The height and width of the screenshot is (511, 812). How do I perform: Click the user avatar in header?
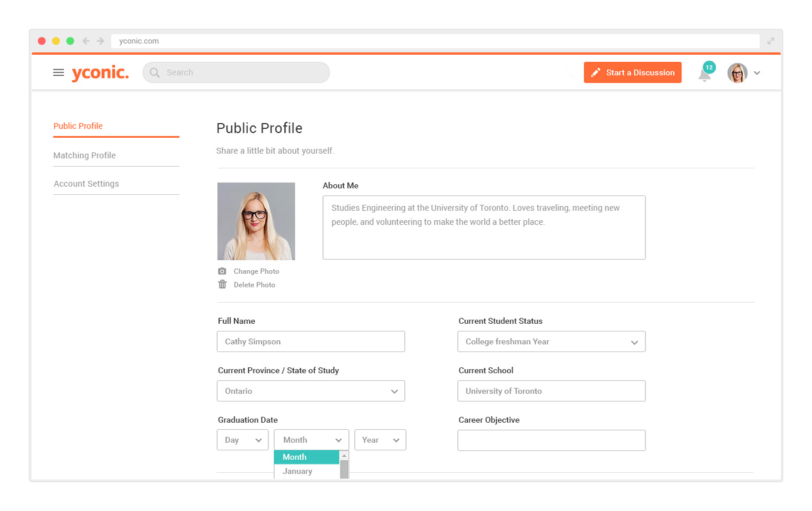pyautogui.click(x=737, y=73)
